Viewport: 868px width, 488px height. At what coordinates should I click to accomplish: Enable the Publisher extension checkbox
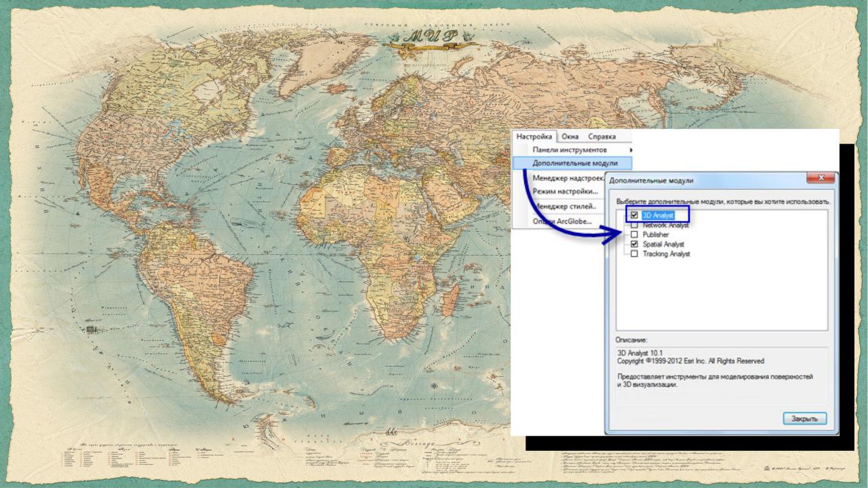pos(634,235)
